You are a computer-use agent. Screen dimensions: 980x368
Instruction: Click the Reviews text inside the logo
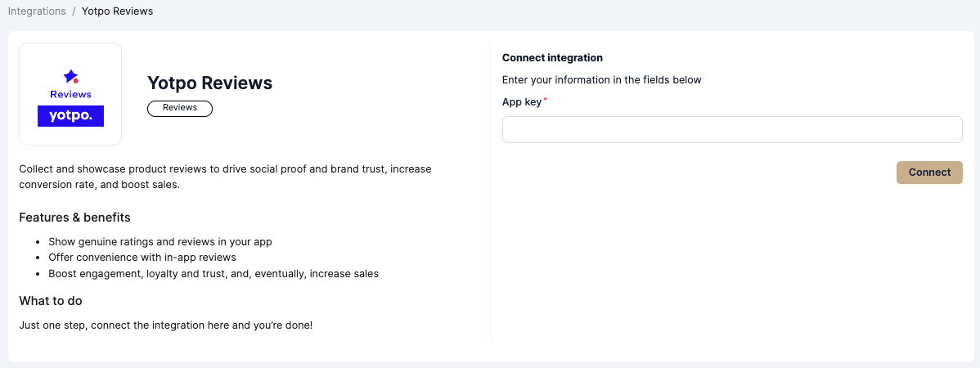click(x=70, y=94)
